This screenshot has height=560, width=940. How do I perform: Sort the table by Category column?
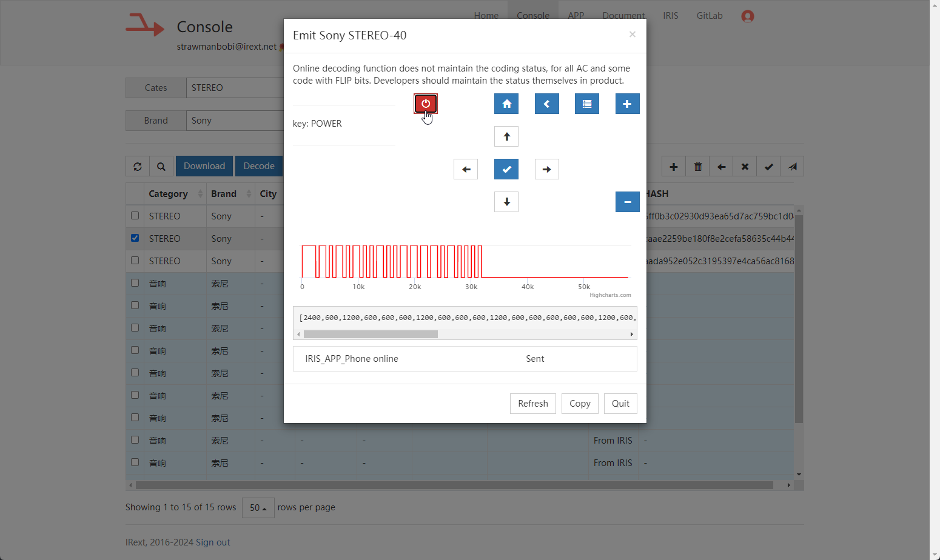pos(168,194)
